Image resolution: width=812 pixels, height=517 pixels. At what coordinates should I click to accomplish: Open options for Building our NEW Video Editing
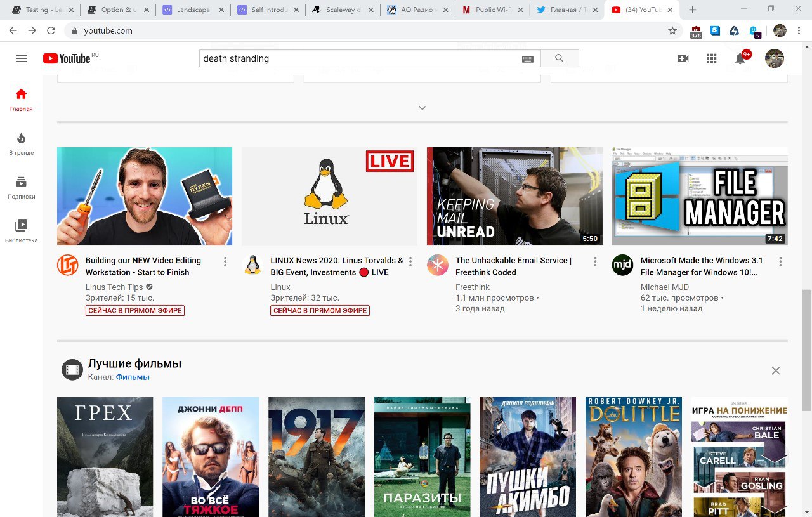[x=225, y=261]
